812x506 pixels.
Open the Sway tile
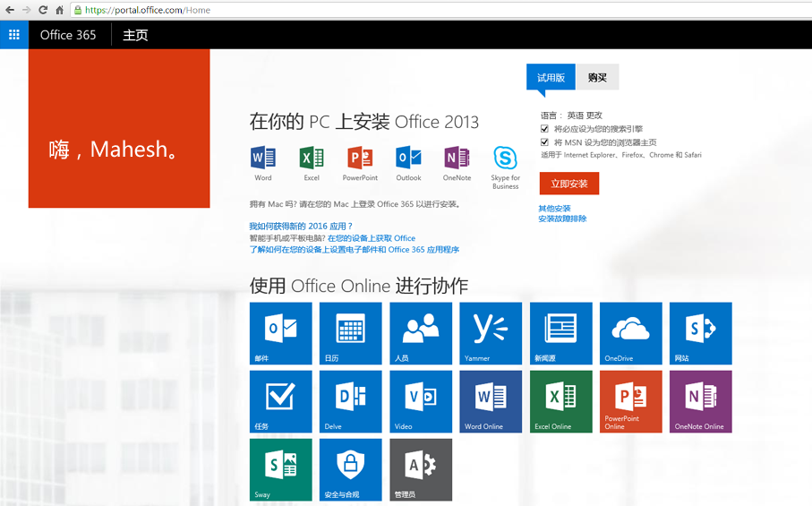click(281, 470)
